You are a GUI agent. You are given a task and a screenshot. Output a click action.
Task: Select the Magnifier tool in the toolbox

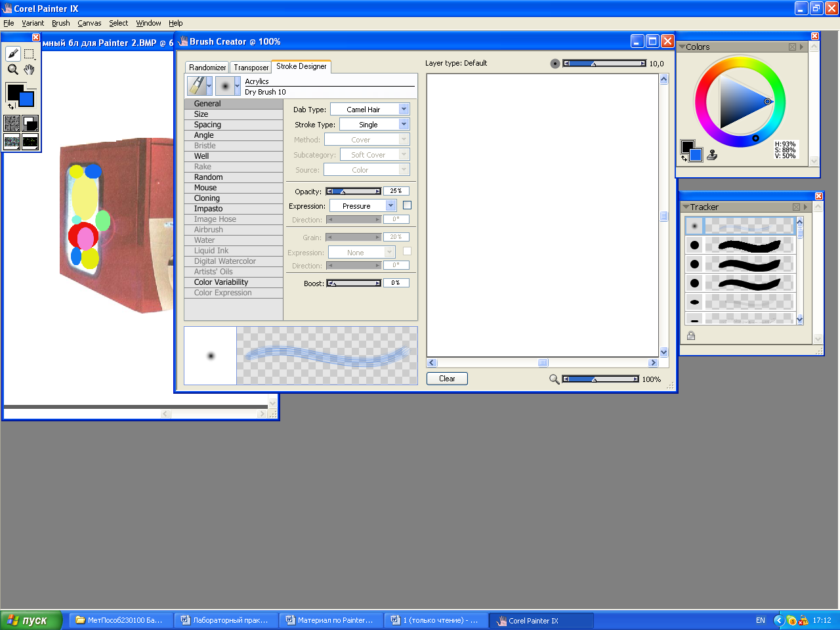[13, 70]
